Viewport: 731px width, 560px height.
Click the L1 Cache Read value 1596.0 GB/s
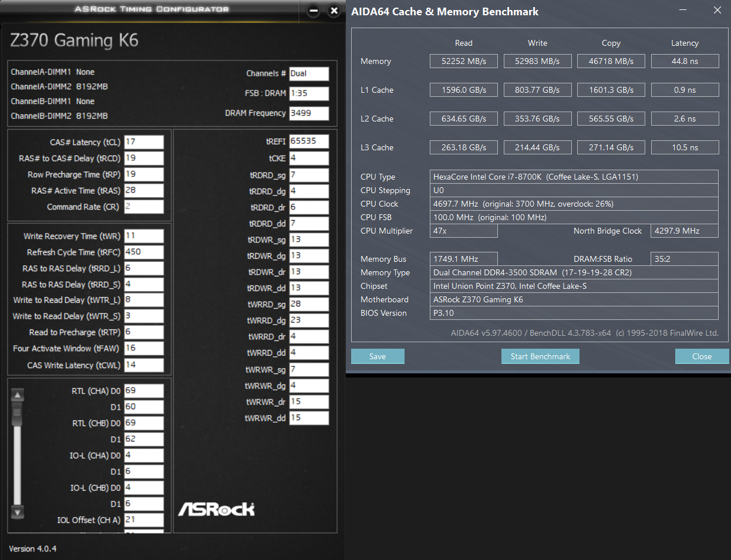point(464,90)
